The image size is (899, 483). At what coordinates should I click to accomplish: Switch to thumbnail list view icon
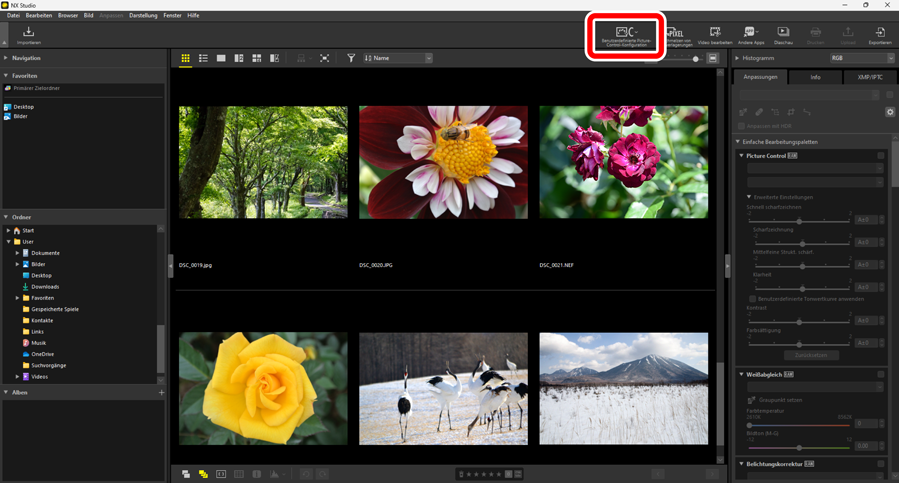point(203,59)
